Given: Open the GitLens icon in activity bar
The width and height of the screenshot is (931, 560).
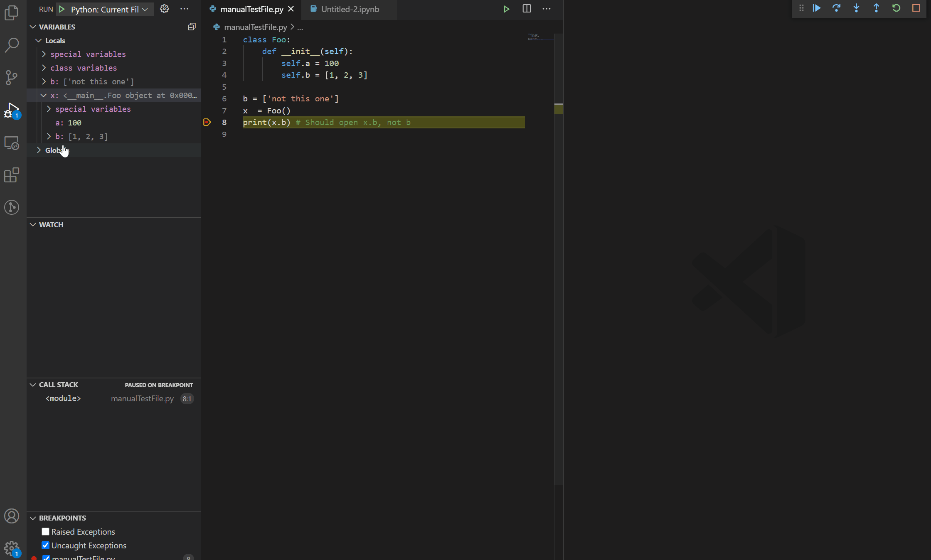Looking at the screenshot, I should [x=12, y=207].
